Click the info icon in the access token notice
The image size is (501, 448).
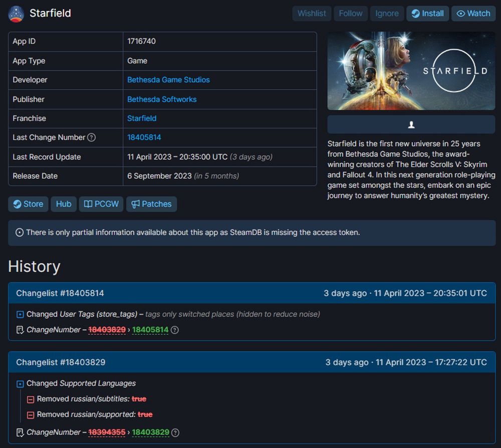coord(20,232)
